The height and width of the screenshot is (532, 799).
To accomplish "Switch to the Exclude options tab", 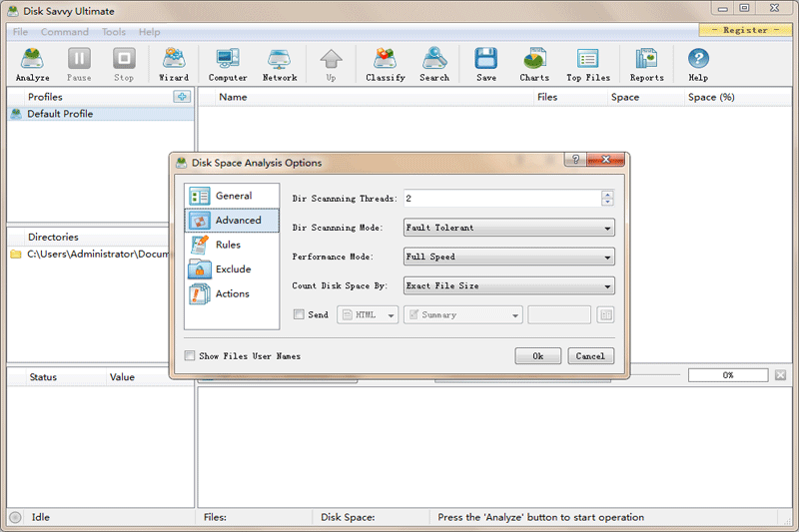I will [233, 269].
